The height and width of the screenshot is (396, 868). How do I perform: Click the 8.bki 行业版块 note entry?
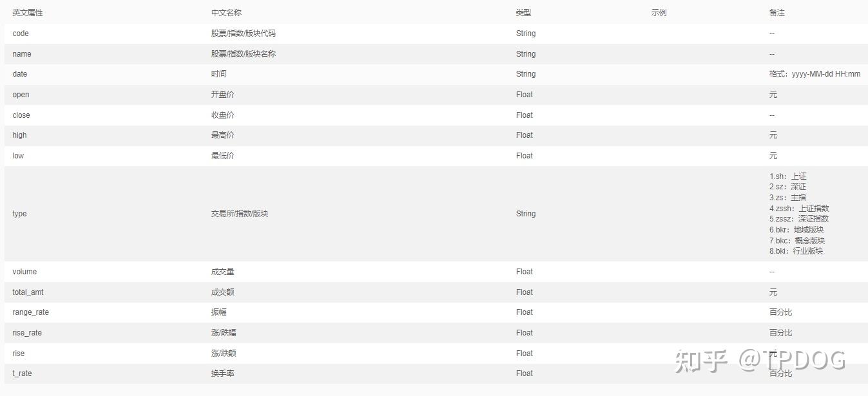point(796,251)
